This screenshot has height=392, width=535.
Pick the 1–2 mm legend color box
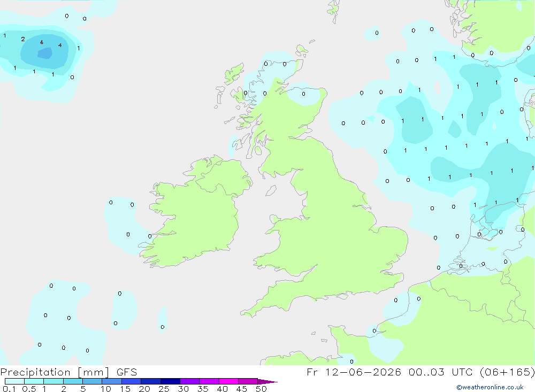click(53, 381)
